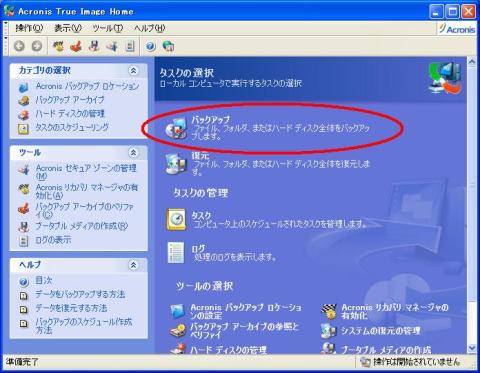The image size is (480, 373).
Task: Open help via blue question mark icon
Action: (x=150, y=46)
